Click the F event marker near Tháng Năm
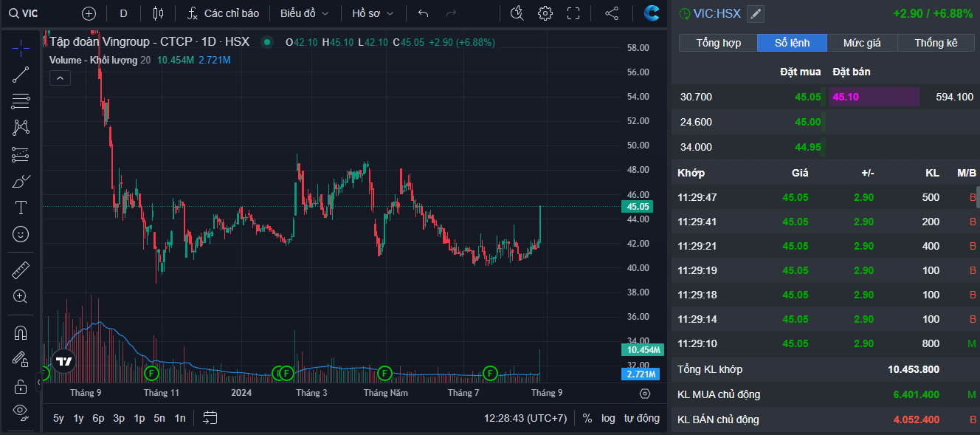This screenshot has width=980, height=435. [384, 373]
